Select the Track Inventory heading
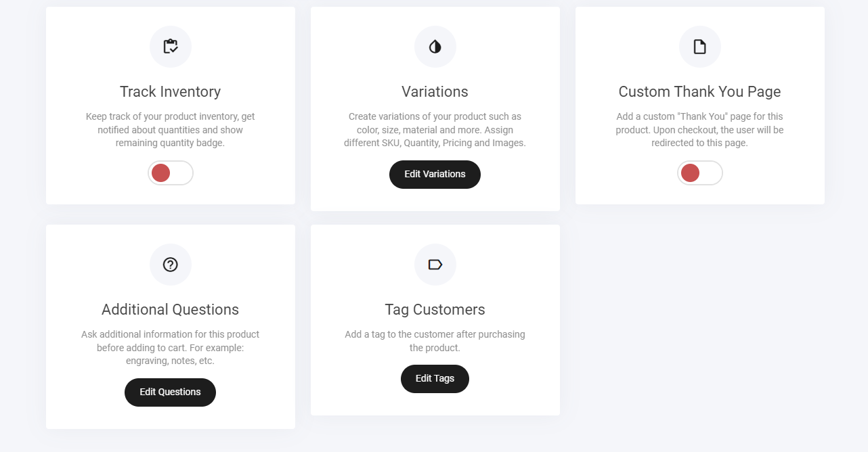 (171, 91)
